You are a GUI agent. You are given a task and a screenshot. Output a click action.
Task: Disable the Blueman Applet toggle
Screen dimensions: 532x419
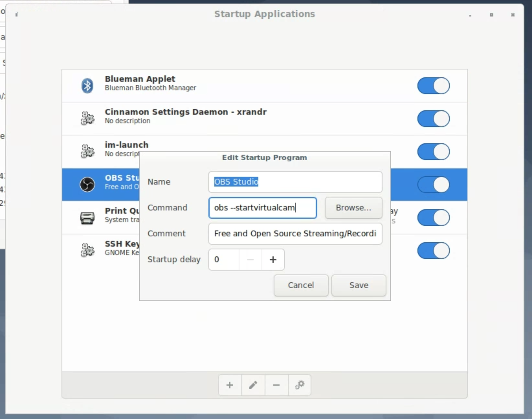(433, 86)
